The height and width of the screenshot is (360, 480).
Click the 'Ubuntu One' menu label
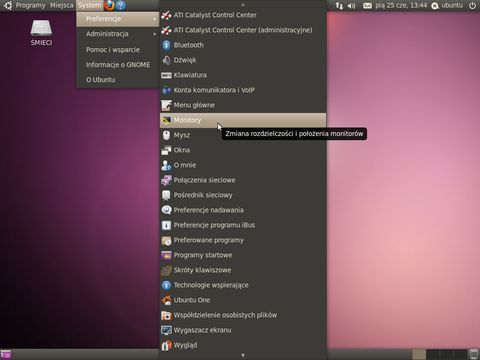(192, 300)
